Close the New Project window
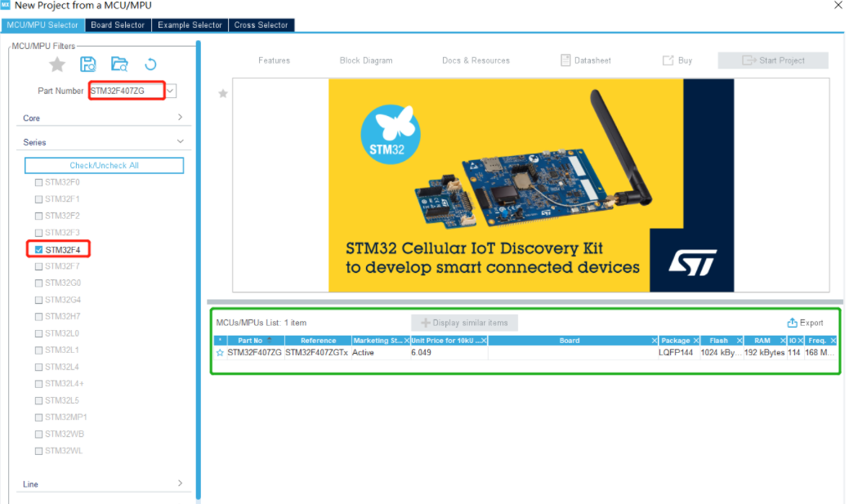 click(838, 6)
